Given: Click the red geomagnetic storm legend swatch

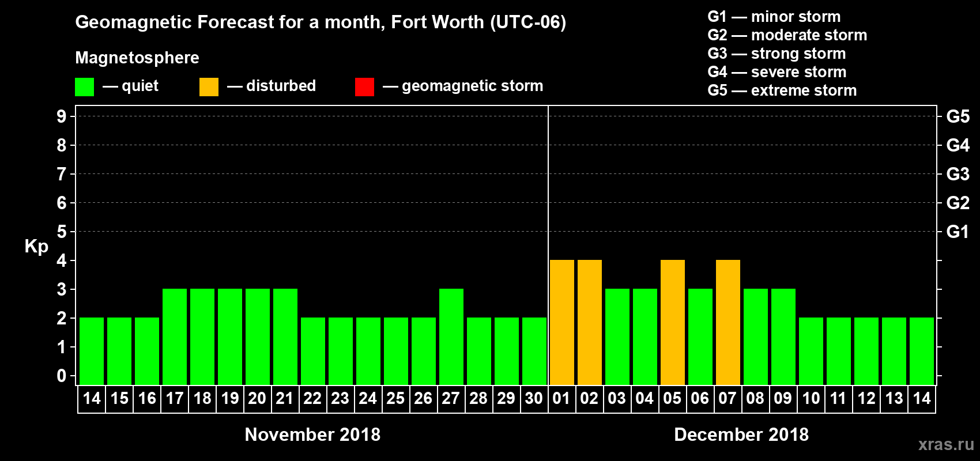Looking at the screenshot, I should [364, 87].
